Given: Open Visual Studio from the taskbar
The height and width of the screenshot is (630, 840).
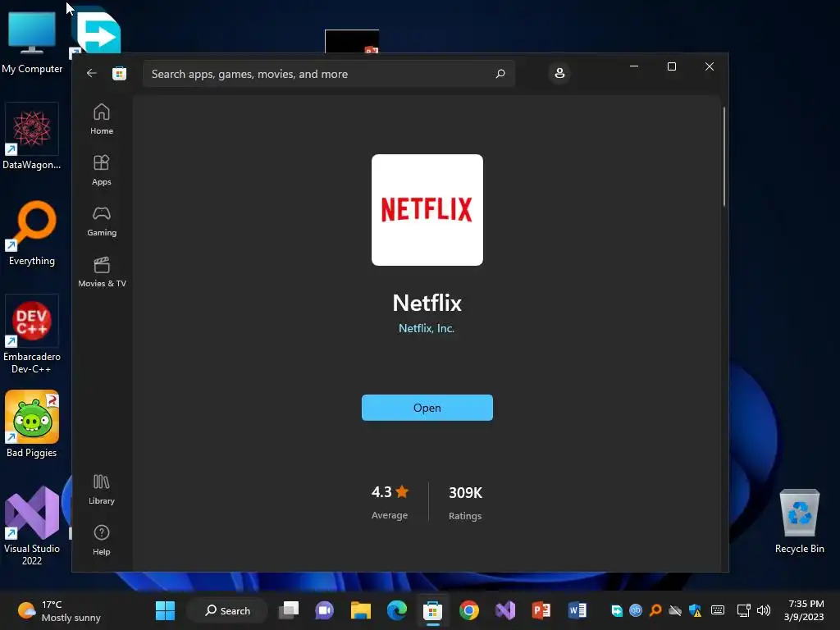Looking at the screenshot, I should click(504, 610).
